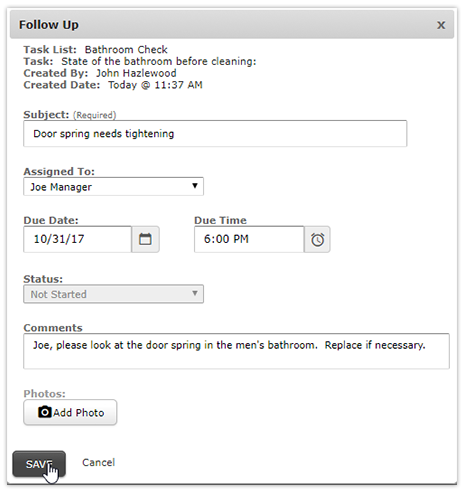Select the Bathroom Check task list text

(x=126, y=50)
